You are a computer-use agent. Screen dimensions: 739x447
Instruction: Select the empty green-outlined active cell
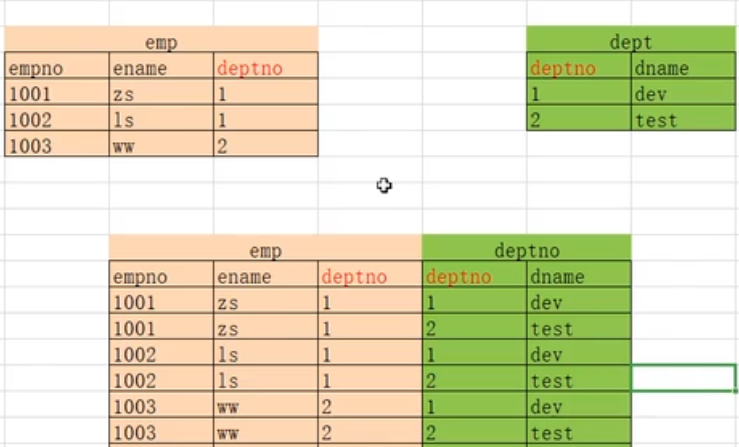coord(684,378)
